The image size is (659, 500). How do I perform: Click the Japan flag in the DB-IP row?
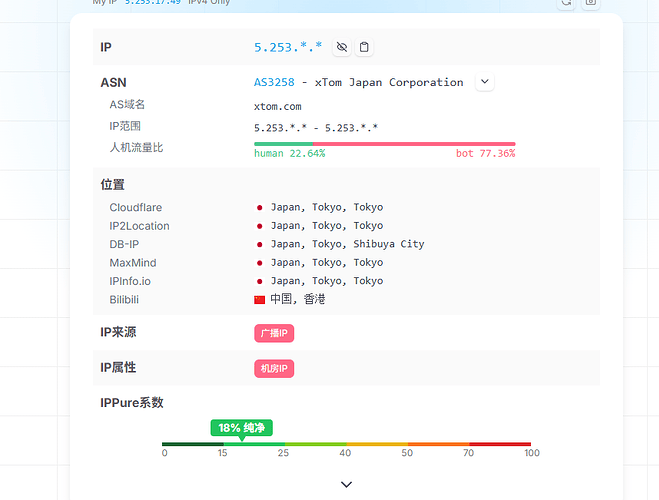(260, 244)
